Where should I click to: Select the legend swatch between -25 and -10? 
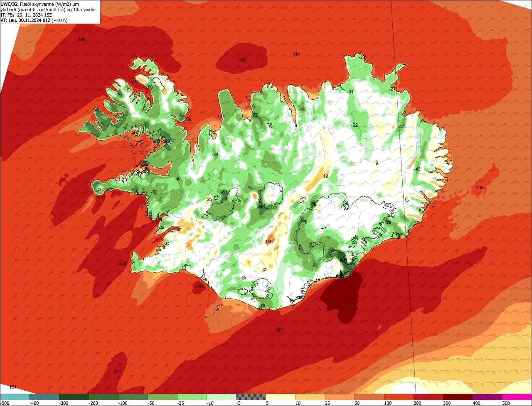(192, 397)
